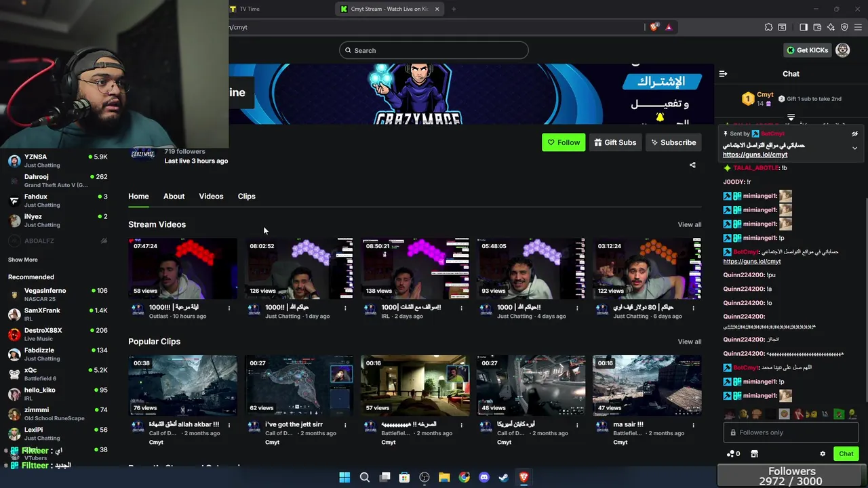
Task: Open options for ma sair clip
Action: pyautogui.click(x=693, y=425)
